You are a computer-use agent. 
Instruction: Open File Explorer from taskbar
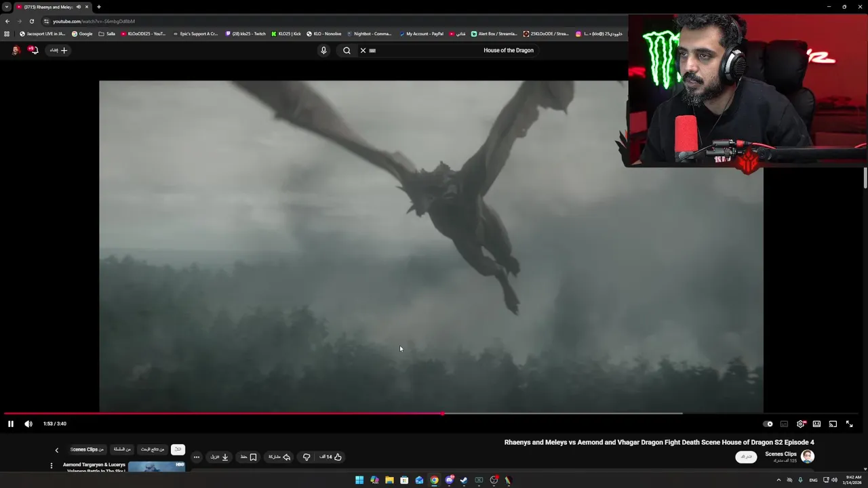click(389, 480)
